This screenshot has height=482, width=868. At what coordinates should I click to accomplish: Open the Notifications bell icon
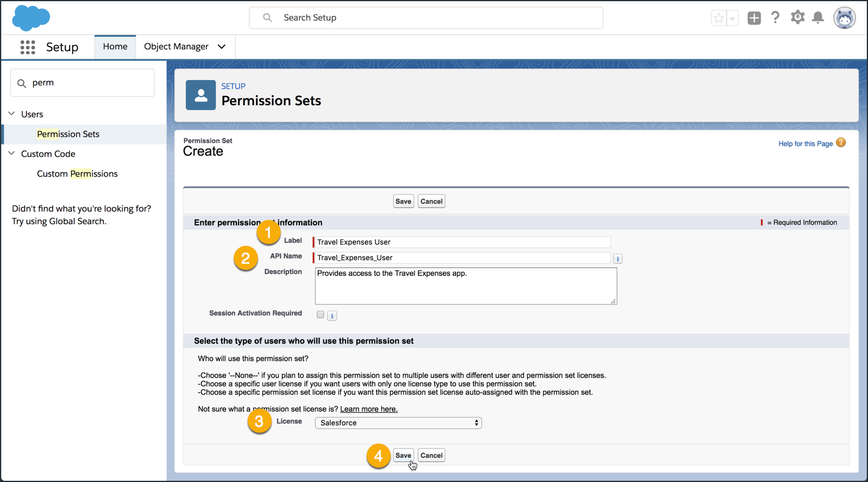(818, 17)
